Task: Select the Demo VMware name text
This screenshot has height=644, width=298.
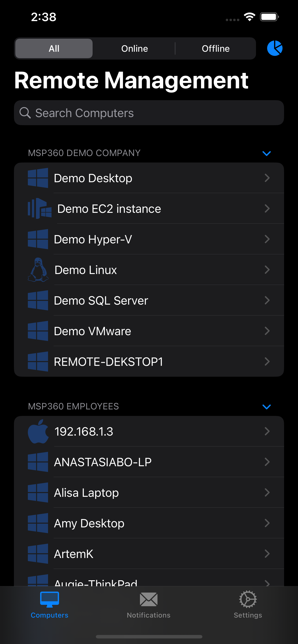Action: click(93, 331)
